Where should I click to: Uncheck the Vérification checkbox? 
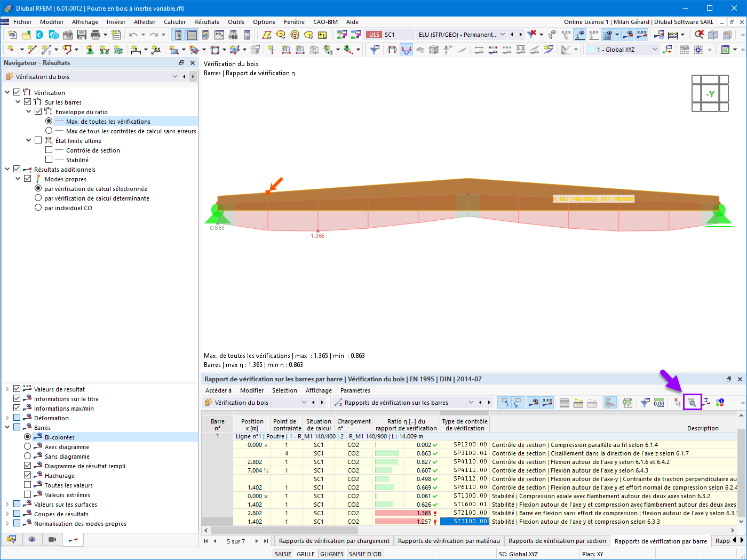coord(17,92)
